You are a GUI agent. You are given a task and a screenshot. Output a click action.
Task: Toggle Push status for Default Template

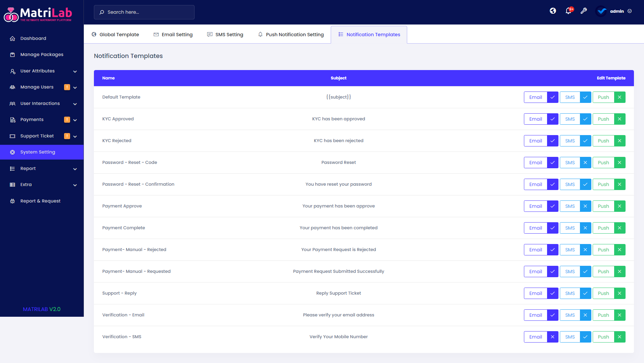(620, 97)
